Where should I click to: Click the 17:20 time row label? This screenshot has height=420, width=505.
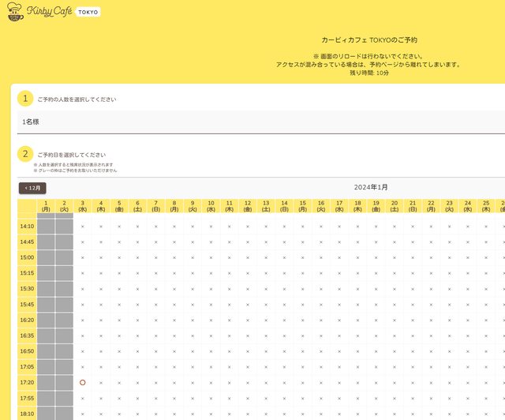coord(27,382)
